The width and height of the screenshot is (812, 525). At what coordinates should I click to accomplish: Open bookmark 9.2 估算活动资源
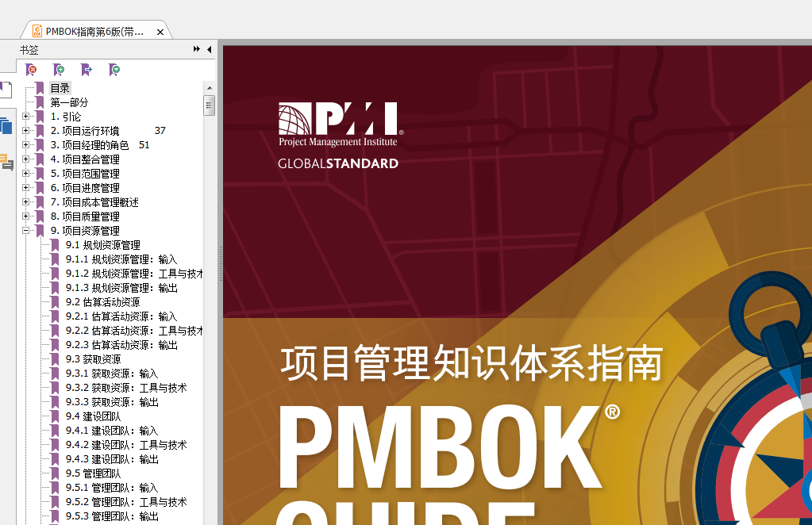click(x=103, y=302)
